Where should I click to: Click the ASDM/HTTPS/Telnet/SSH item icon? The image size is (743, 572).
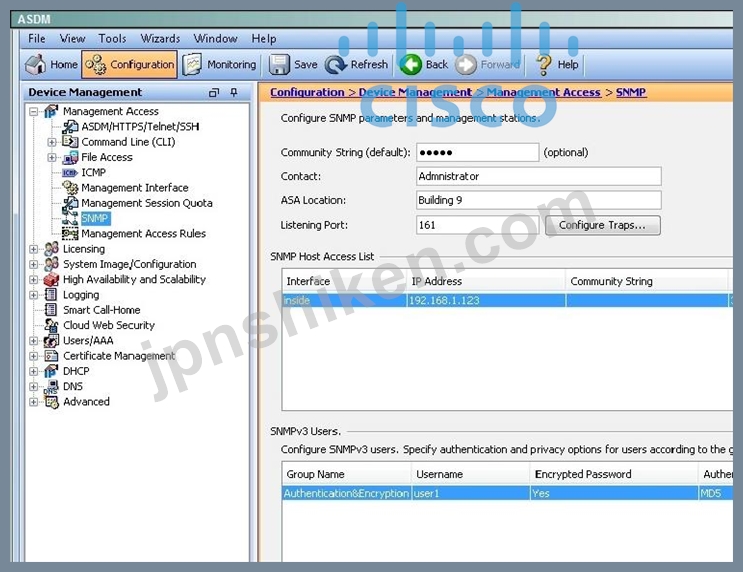(x=70, y=127)
